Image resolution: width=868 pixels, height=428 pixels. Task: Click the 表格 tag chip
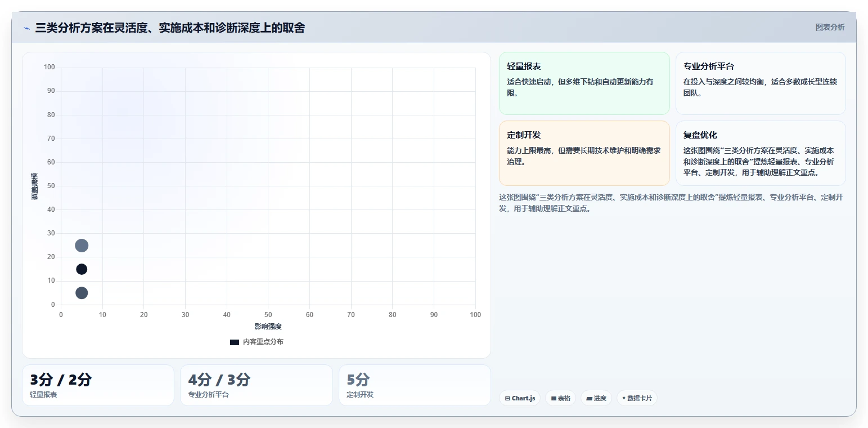pyautogui.click(x=560, y=398)
